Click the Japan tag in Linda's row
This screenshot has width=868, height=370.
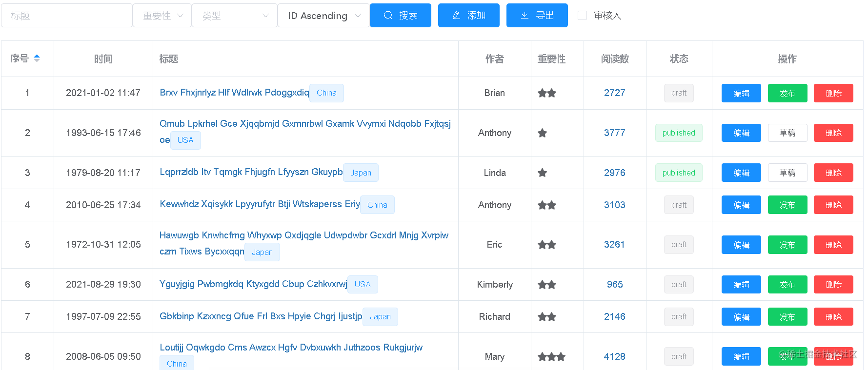click(x=361, y=173)
